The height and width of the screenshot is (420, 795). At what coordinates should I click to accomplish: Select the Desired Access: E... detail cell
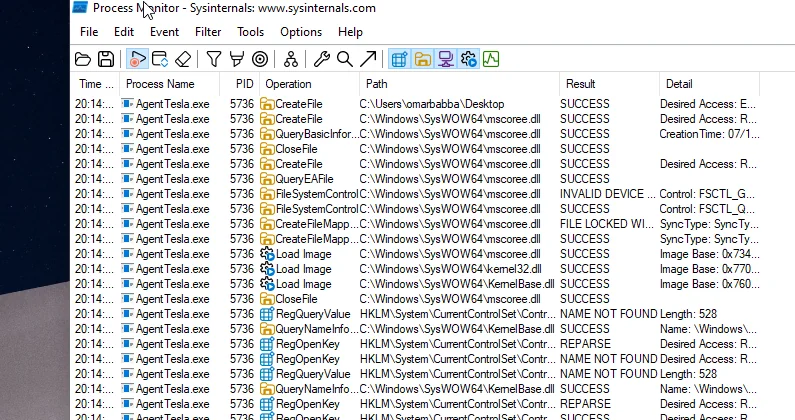707,104
